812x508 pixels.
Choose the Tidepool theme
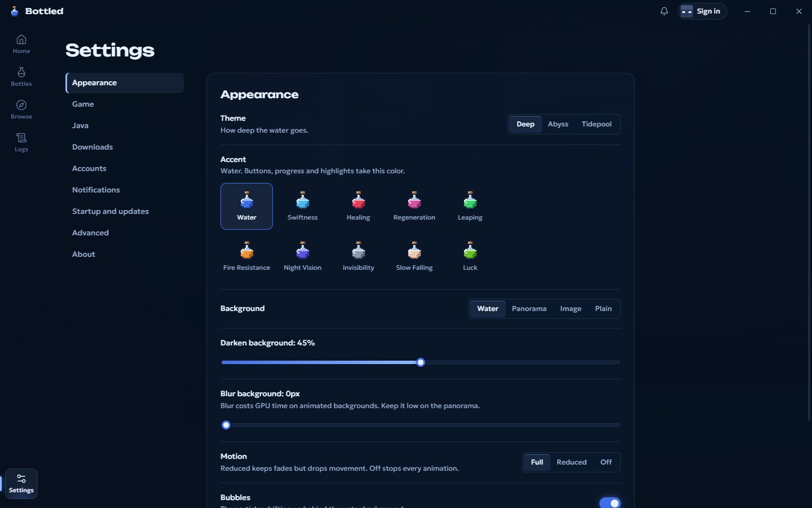pyautogui.click(x=597, y=124)
